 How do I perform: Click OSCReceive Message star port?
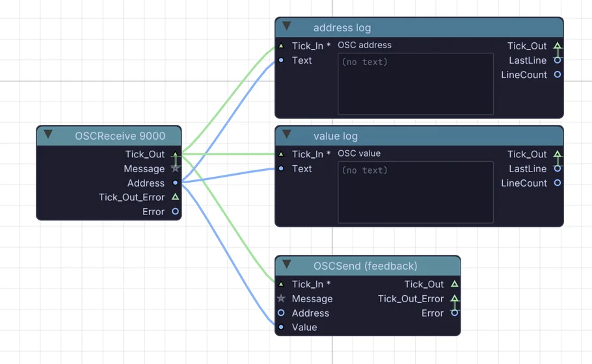175,168
